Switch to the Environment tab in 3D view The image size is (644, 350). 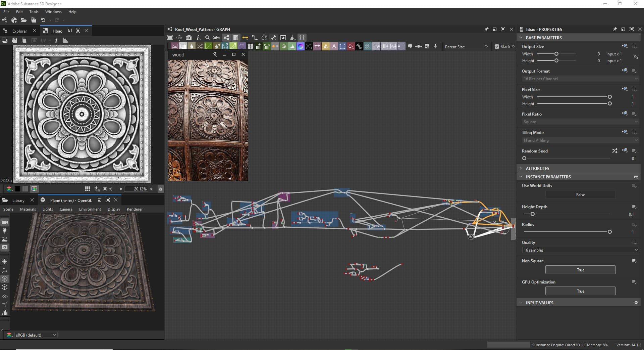coord(90,209)
